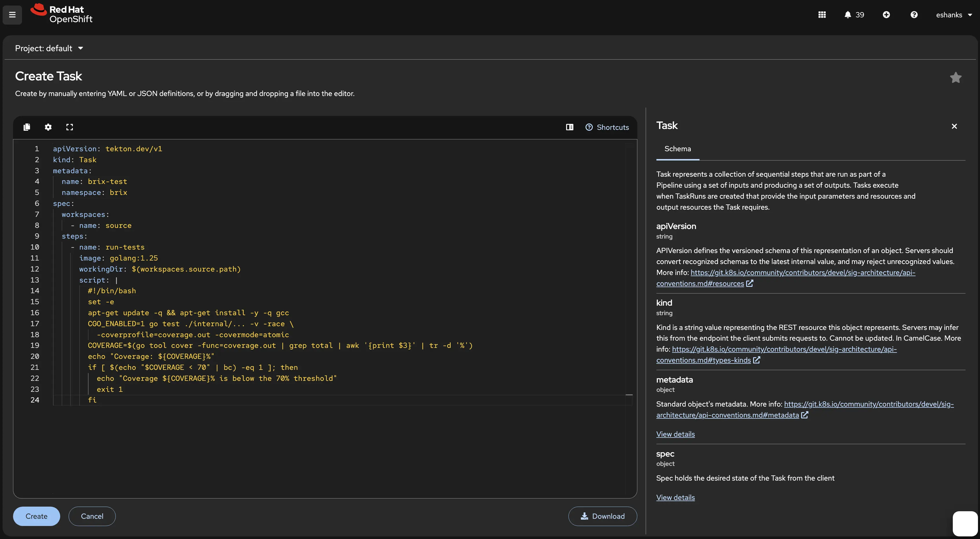Viewport: 980px width, 539px height.
Task: Open the help question mark menu
Action: (914, 15)
